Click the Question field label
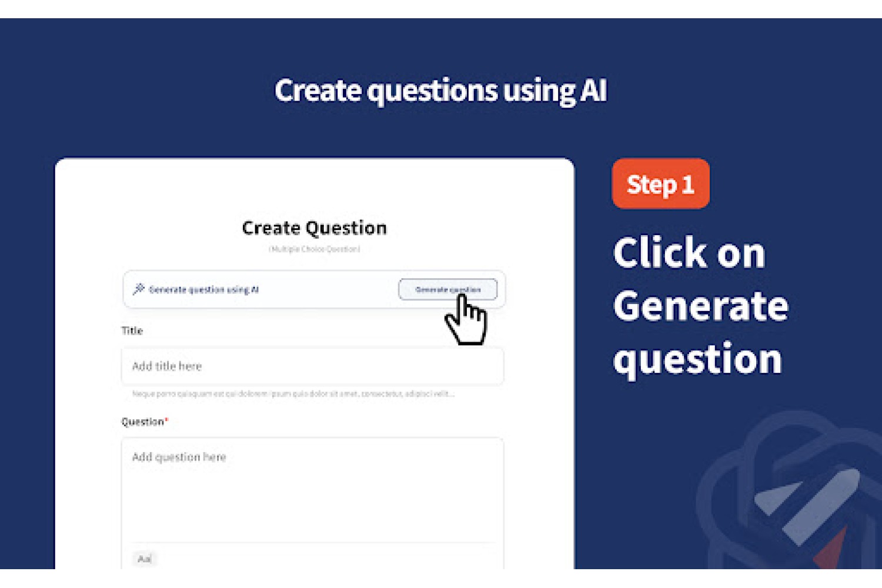This screenshot has width=882, height=588. point(142,422)
